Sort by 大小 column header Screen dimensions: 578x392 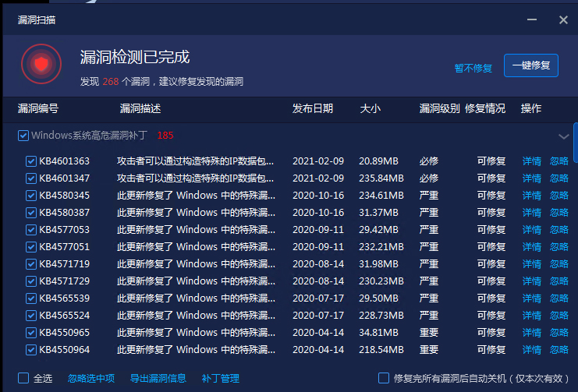[370, 108]
